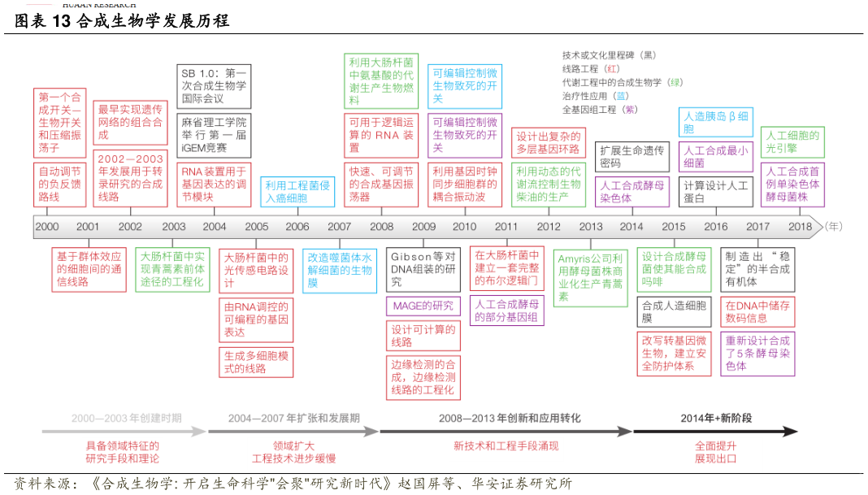Select the black box '扩展生命遗传密码'
This screenshot has width=868, height=495.
632,157
